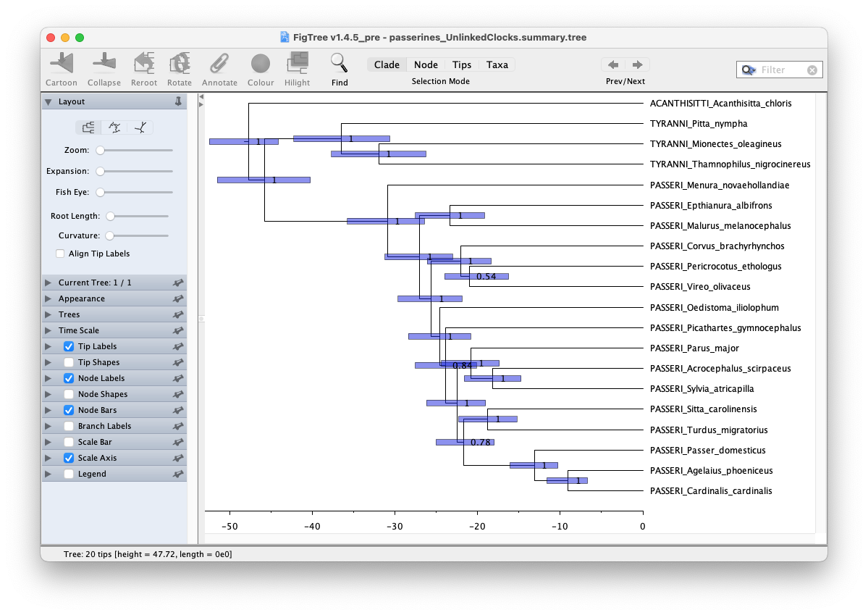Expand the Appearance section
This screenshot has height=615, width=868.
pos(49,298)
